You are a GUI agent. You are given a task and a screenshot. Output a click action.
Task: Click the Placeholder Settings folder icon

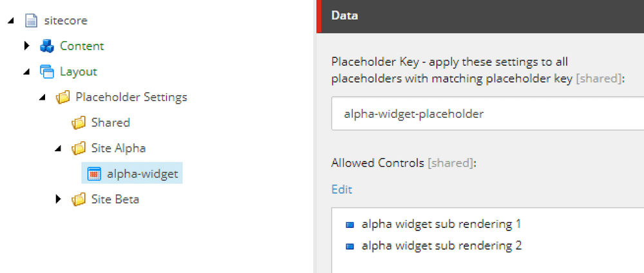62,97
